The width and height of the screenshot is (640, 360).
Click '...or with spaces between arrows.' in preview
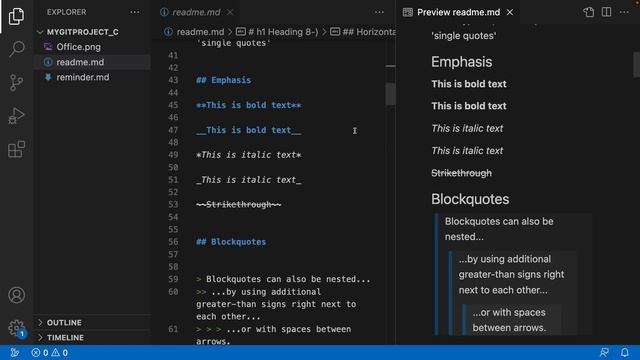pos(509,320)
